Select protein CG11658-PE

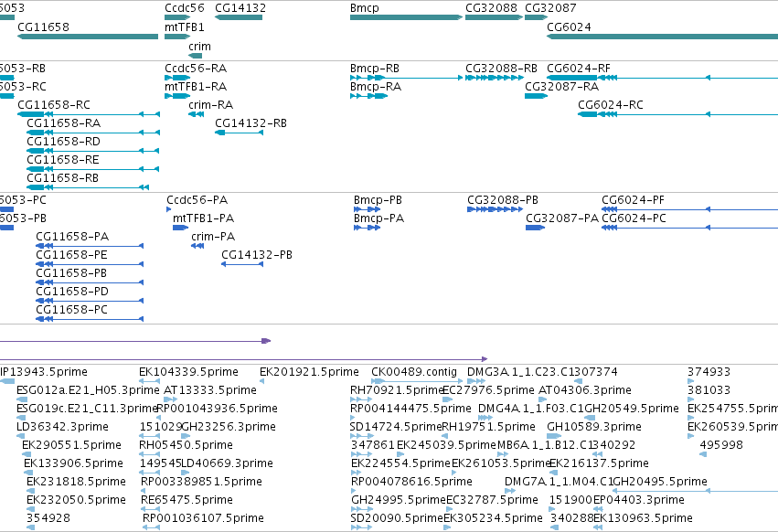click(x=90, y=264)
